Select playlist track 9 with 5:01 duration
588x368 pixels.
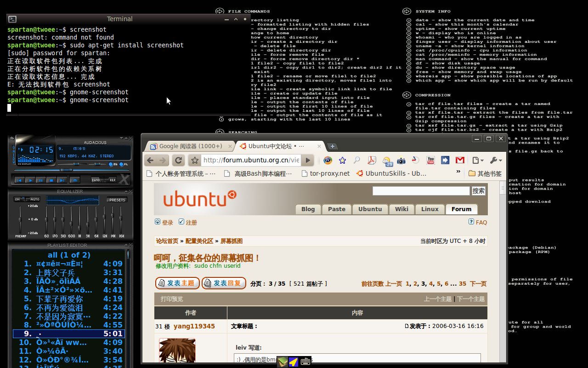(x=68, y=333)
